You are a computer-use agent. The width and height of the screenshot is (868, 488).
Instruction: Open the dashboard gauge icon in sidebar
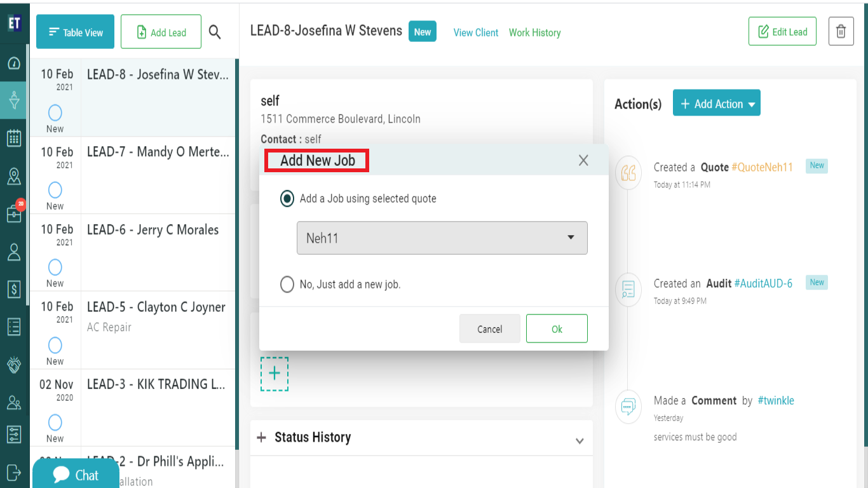(x=14, y=64)
